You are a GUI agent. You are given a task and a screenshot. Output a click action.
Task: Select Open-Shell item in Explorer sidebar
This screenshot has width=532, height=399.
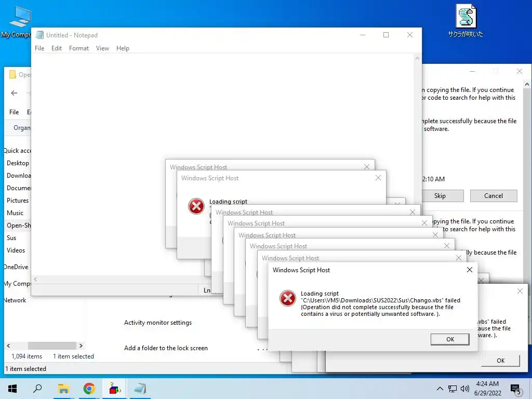coord(19,225)
